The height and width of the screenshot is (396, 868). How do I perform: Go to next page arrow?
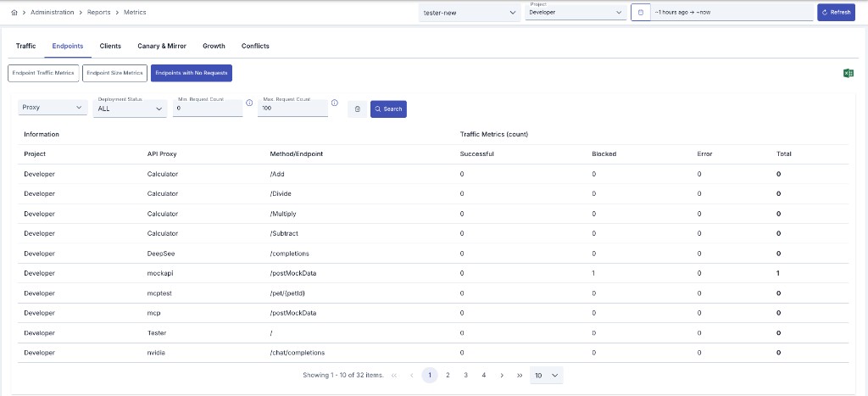pos(502,376)
